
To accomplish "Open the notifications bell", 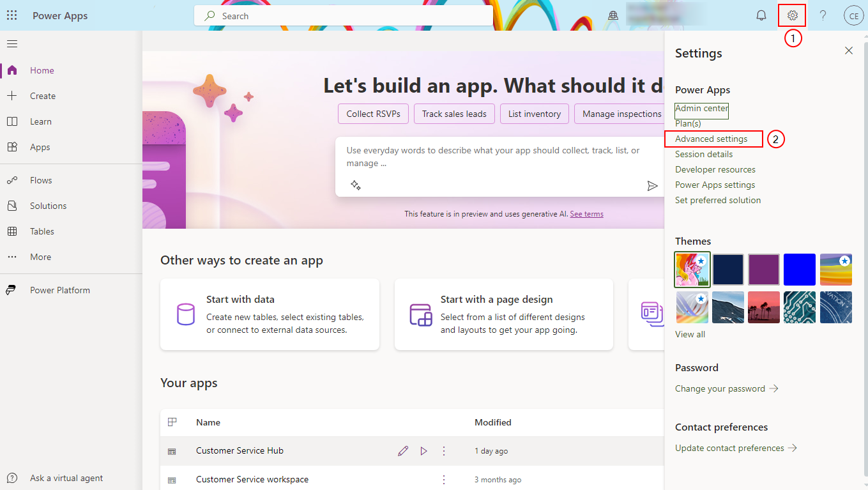I will tap(761, 15).
